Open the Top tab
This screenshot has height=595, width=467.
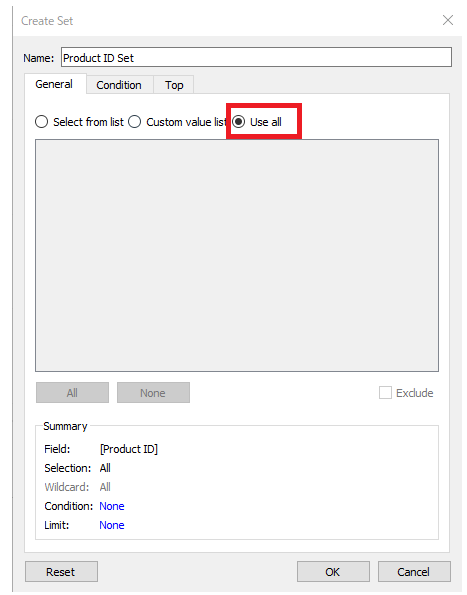coord(174,85)
